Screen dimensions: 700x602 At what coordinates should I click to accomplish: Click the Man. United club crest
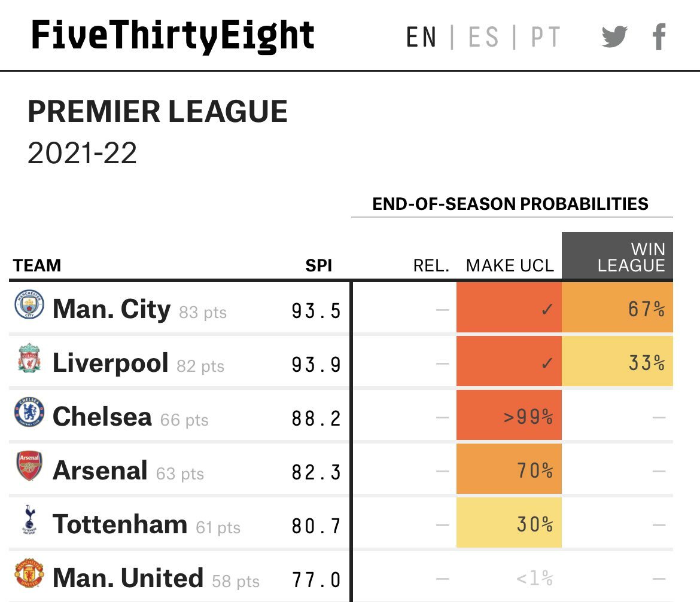pos(29,574)
